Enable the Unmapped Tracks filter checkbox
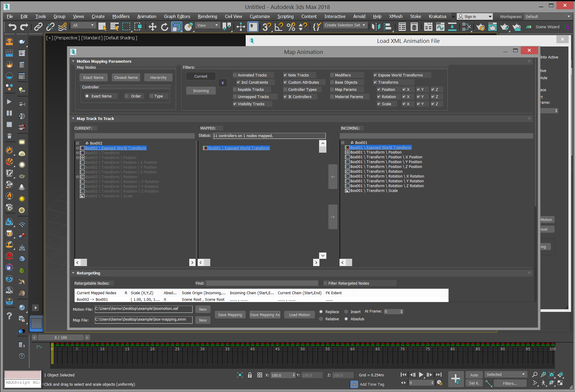Screen dimensions: 575x392 tap(235, 97)
